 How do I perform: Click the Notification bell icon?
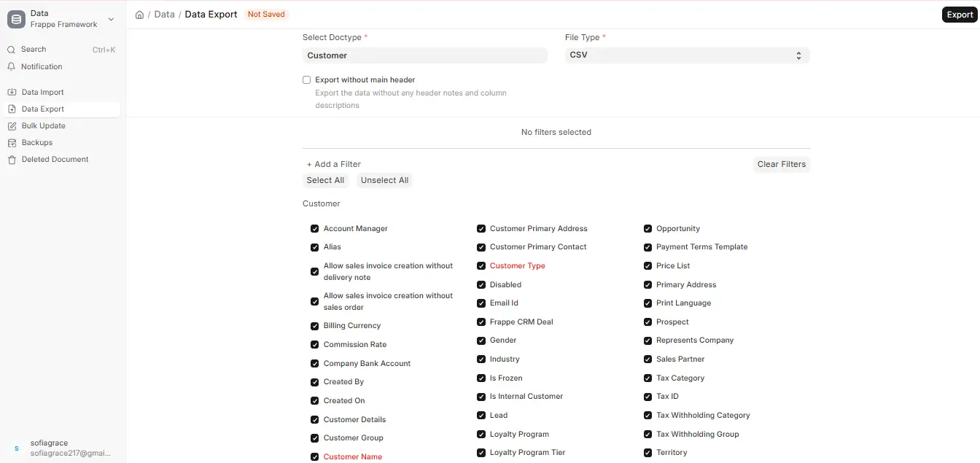pos(11,66)
